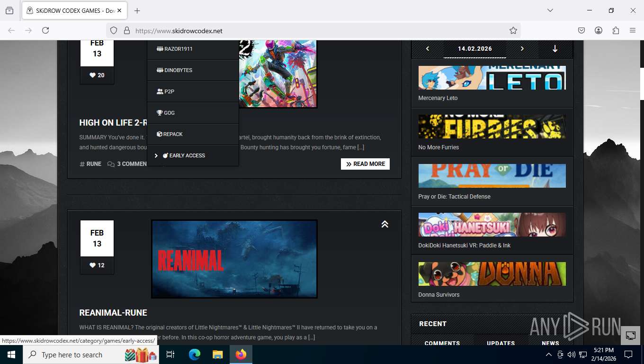The height and width of the screenshot is (364, 644).
Task: Show hidden system tray icons
Action: coord(549,355)
